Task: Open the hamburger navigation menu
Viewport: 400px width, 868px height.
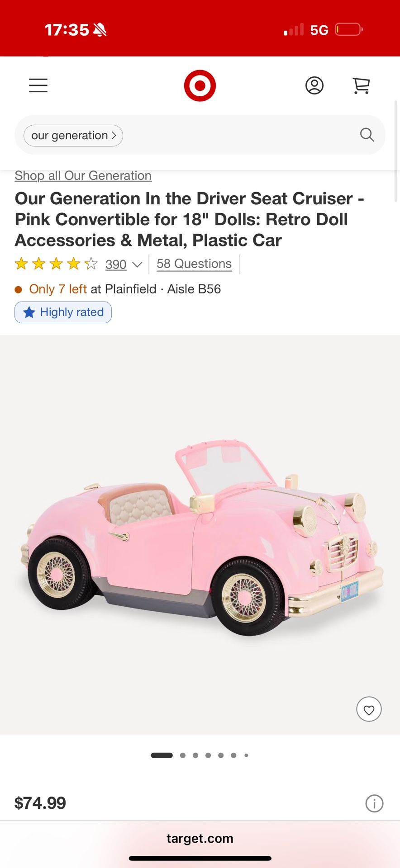Action: (x=38, y=85)
